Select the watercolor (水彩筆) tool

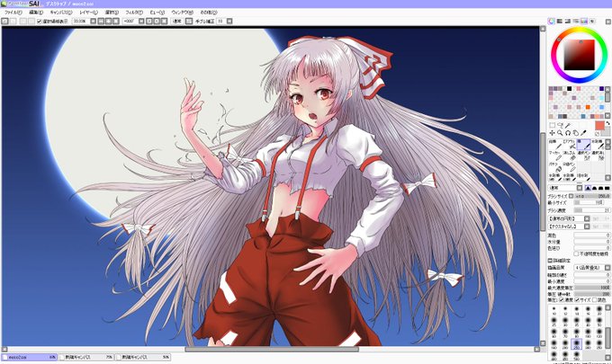pyautogui.click(x=598, y=145)
